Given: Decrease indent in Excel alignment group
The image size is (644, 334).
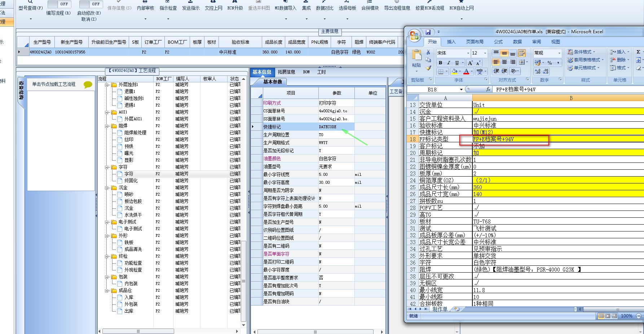Looking at the screenshot, I should click(496, 71).
